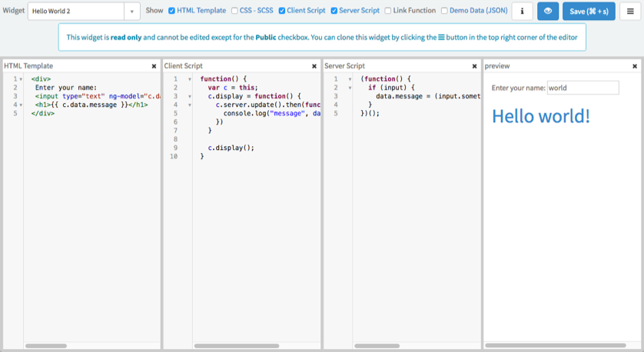Click the info (i) button

point(522,11)
